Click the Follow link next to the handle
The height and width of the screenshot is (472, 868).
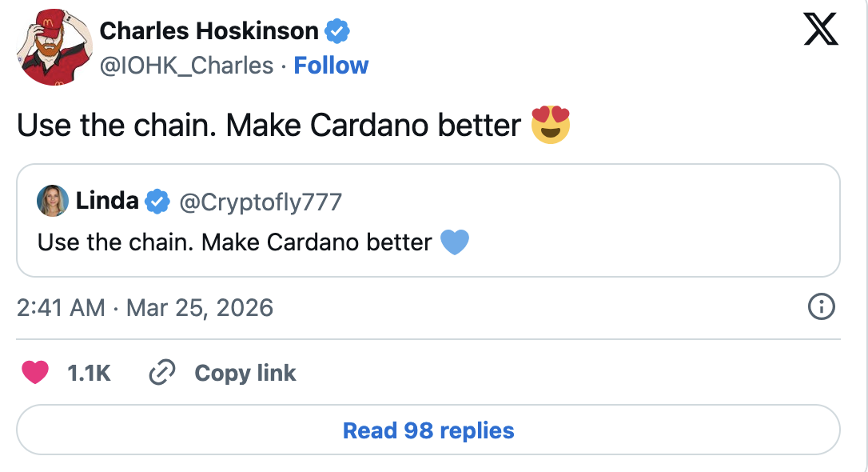pos(331,66)
